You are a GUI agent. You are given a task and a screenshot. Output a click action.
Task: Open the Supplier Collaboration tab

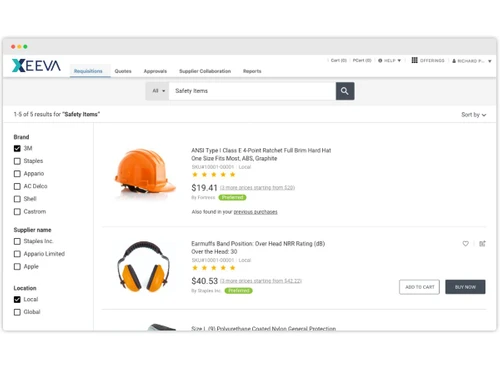(x=205, y=71)
